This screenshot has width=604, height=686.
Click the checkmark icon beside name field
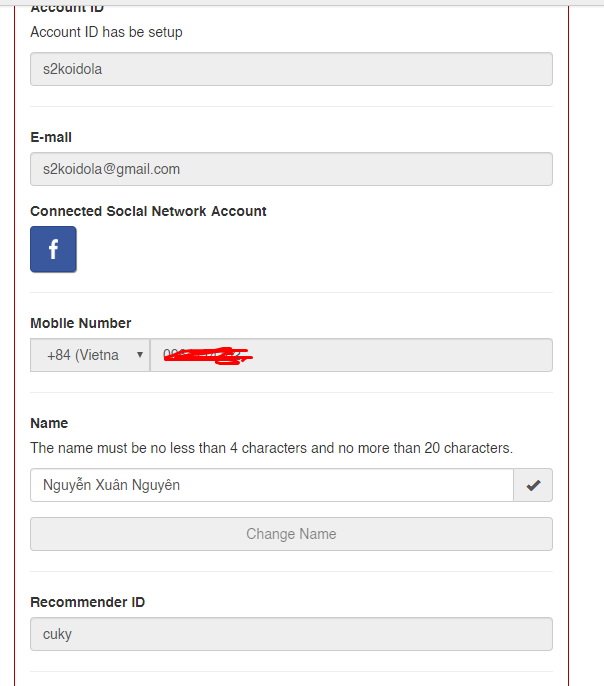pos(533,485)
